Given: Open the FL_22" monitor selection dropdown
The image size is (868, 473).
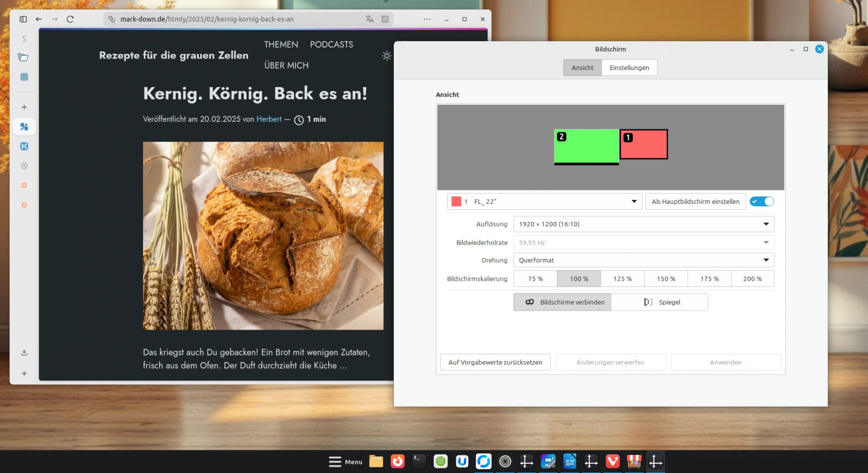Looking at the screenshot, I should (x=544, y=201).
